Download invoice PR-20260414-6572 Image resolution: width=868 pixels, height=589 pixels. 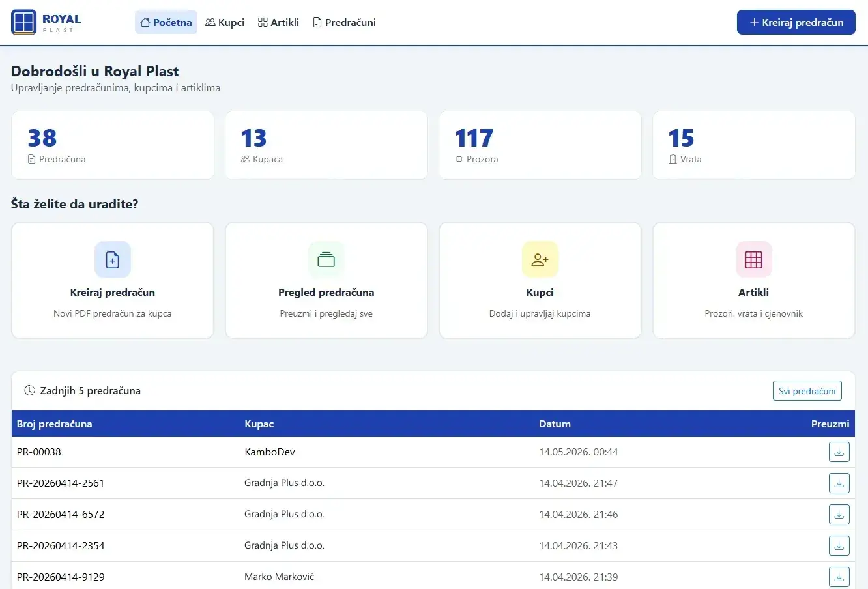839,515
